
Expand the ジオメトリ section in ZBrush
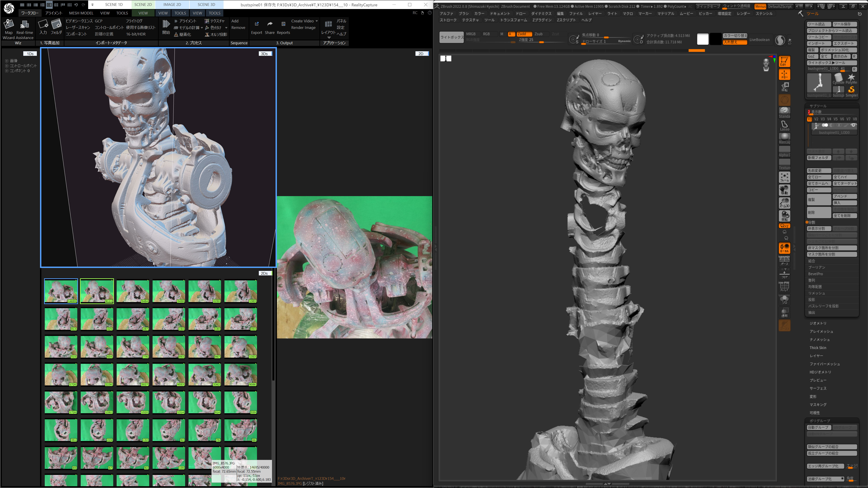[x=818, y=323]
